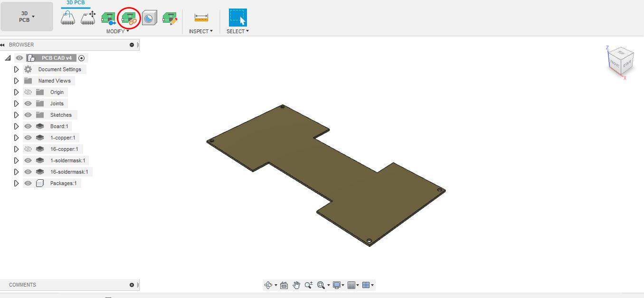Open the rendering sphere tool in toolbar
This screenshot has width=644, height=298.
point(149,17)
